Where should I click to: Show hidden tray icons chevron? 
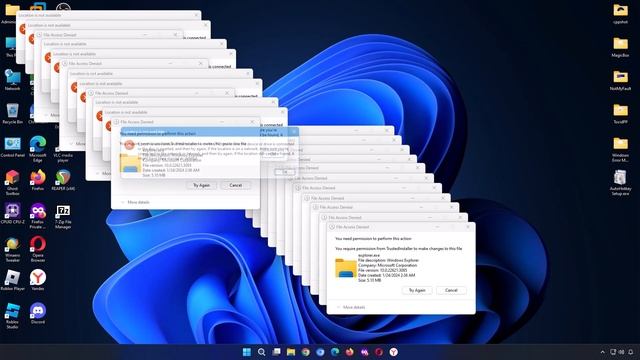(602, 352)
